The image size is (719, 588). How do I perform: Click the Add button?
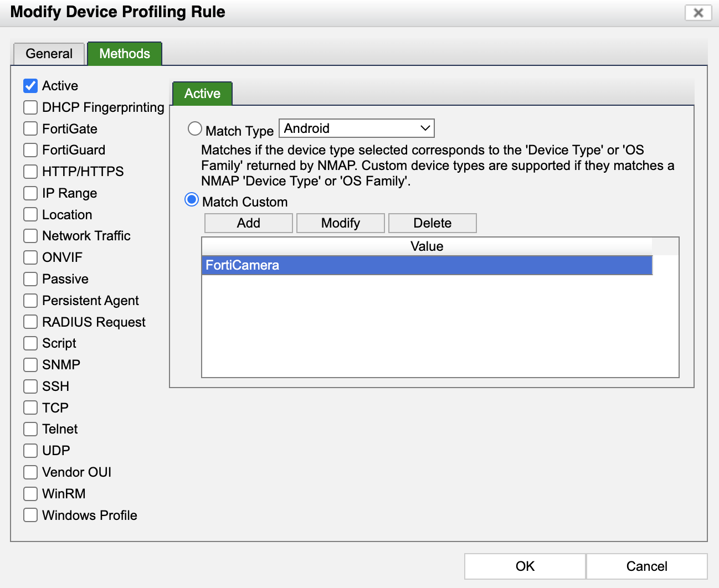[x=248, y=223]
